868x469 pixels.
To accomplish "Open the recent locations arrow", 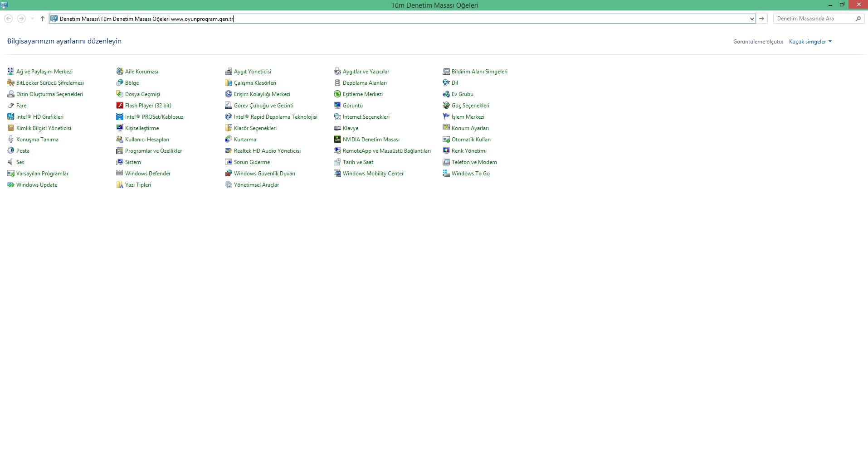I will pos(32,19).
